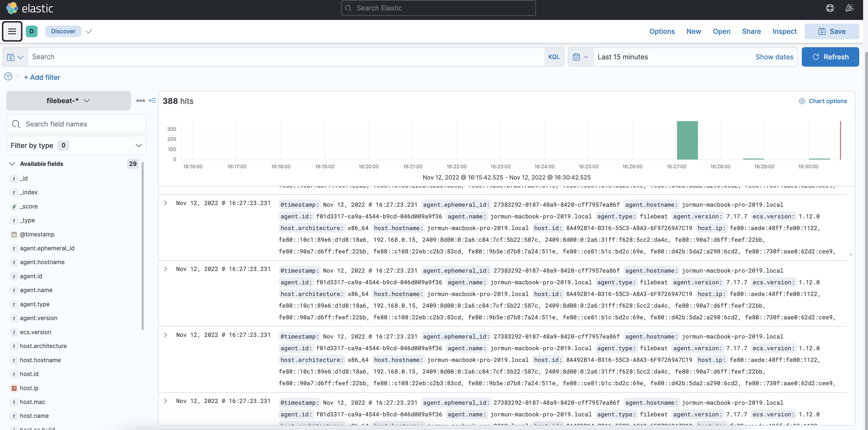Select the host.architecture field
Viewport: 868px width, 430px height.
coord(43,346)
